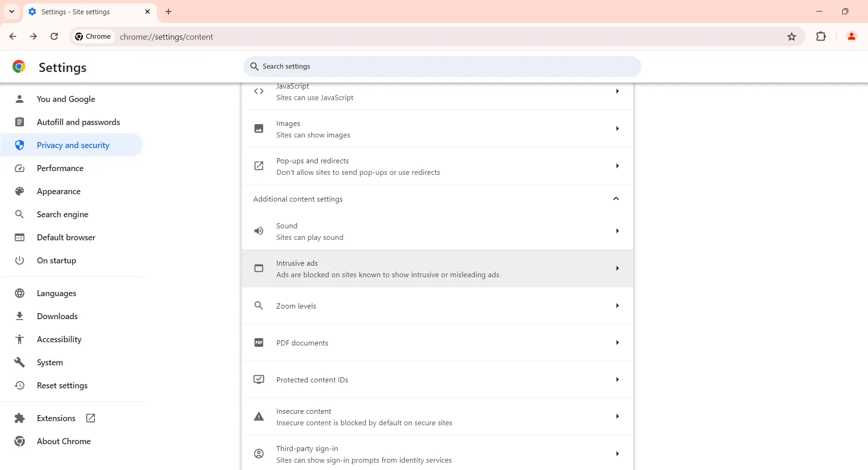868x470 pixels.
Task: Open Pop-ups and redirects arrow
Action: point(617,166)
